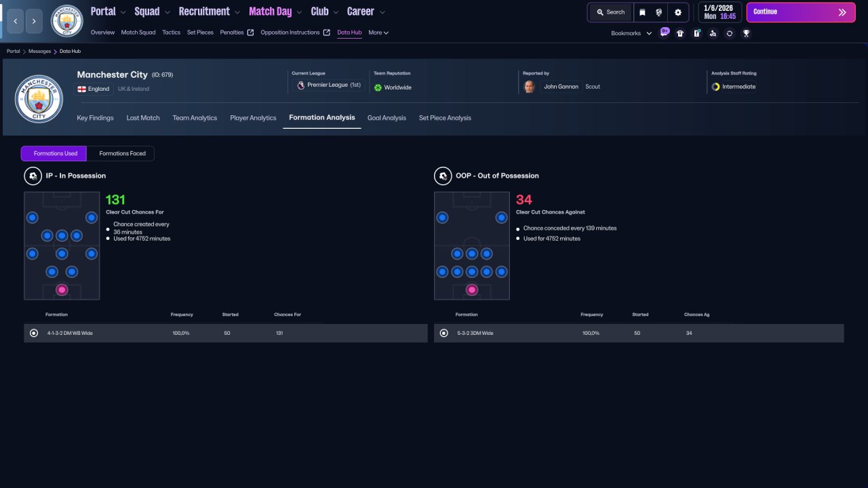Click the Premier League logo icon

tap(300, 86)
